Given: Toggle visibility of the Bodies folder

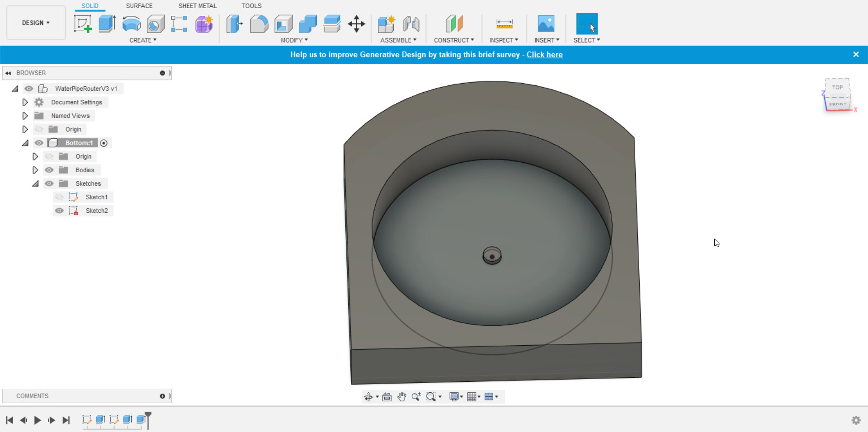Looking at the screenshot, I should (49, 170).
